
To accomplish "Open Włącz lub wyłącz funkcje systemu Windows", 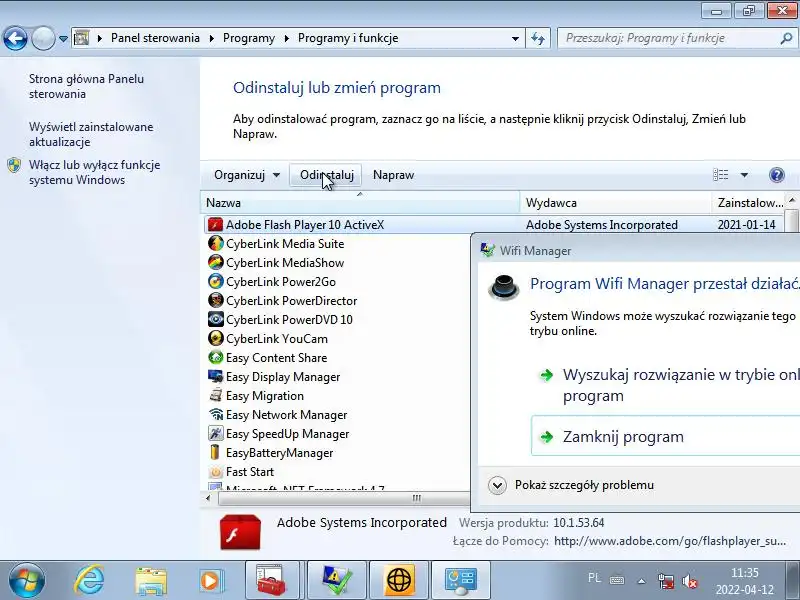I will coord(94,172).
